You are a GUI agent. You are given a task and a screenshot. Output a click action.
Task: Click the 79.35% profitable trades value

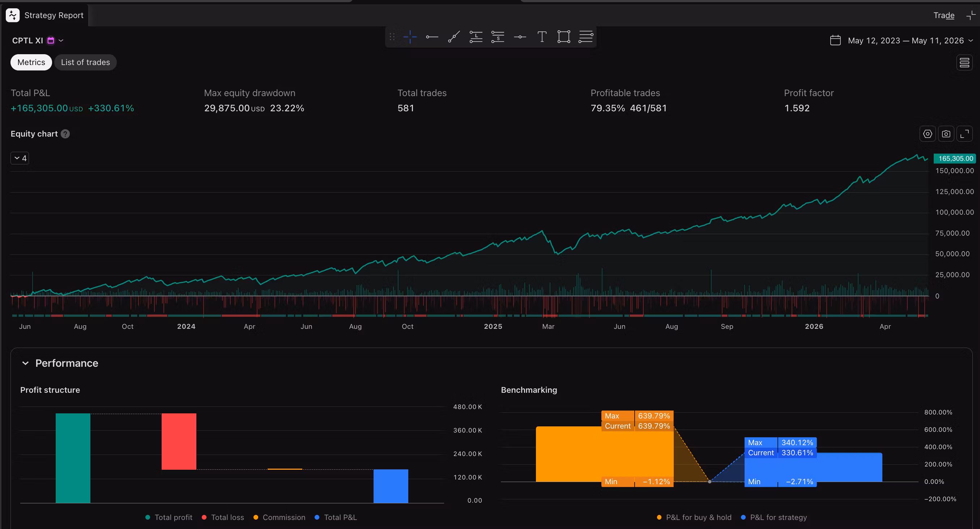tap(608, 108)
